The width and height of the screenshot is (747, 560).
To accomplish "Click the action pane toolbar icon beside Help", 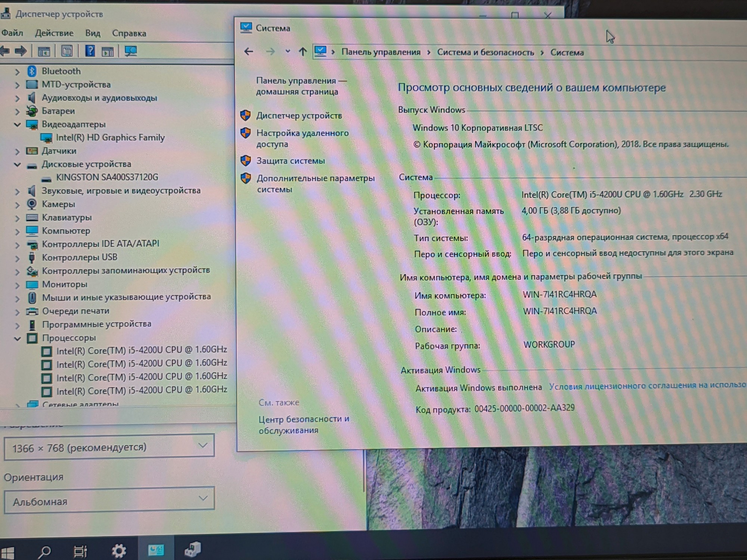I will (x=108, y=51).
